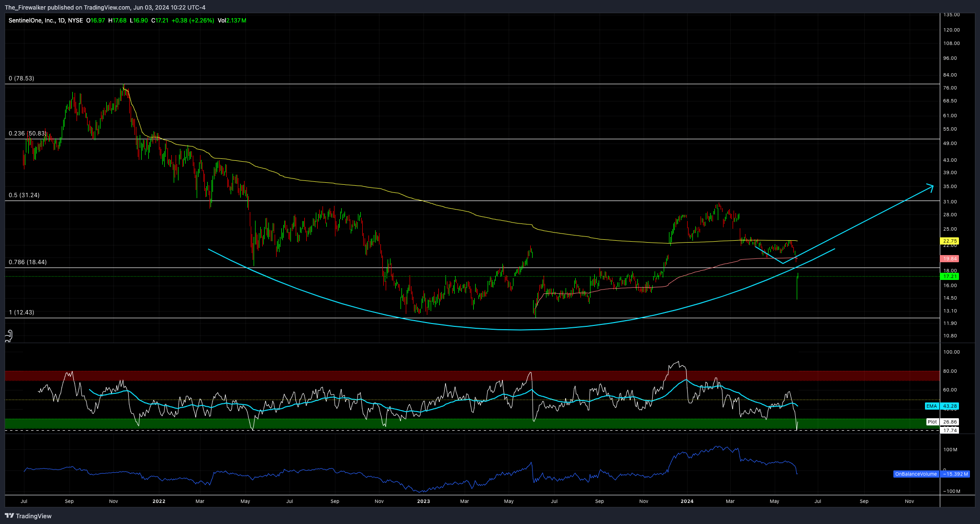Click the -15.392M OBV value label
The width and height of the screenshot is (980, 524).
955,474
